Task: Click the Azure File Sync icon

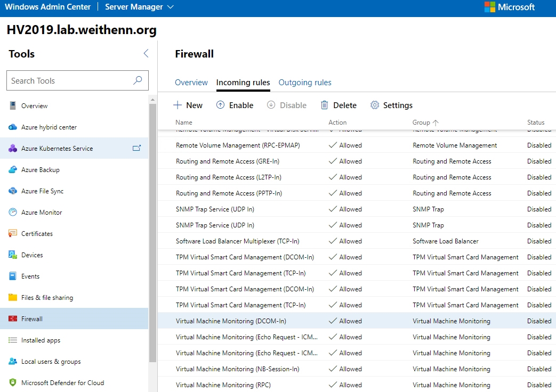Action: 13,191
